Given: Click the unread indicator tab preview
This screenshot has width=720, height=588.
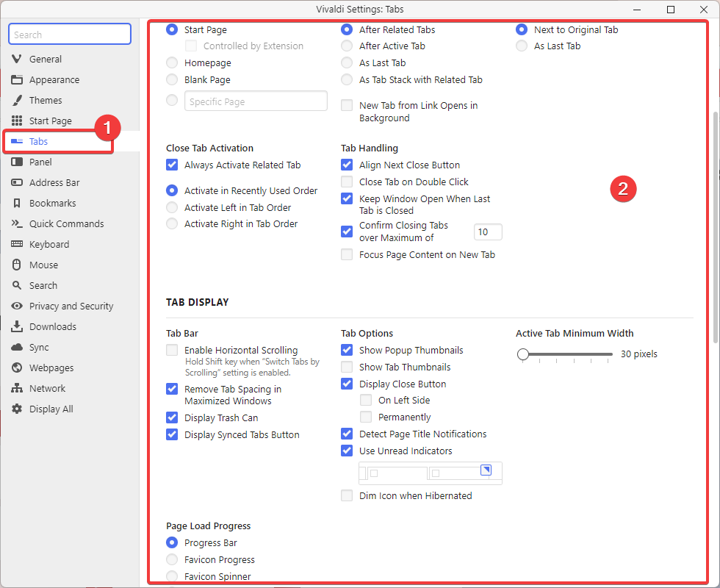Looking at the screenshot, I should click(x=431, y=473).
